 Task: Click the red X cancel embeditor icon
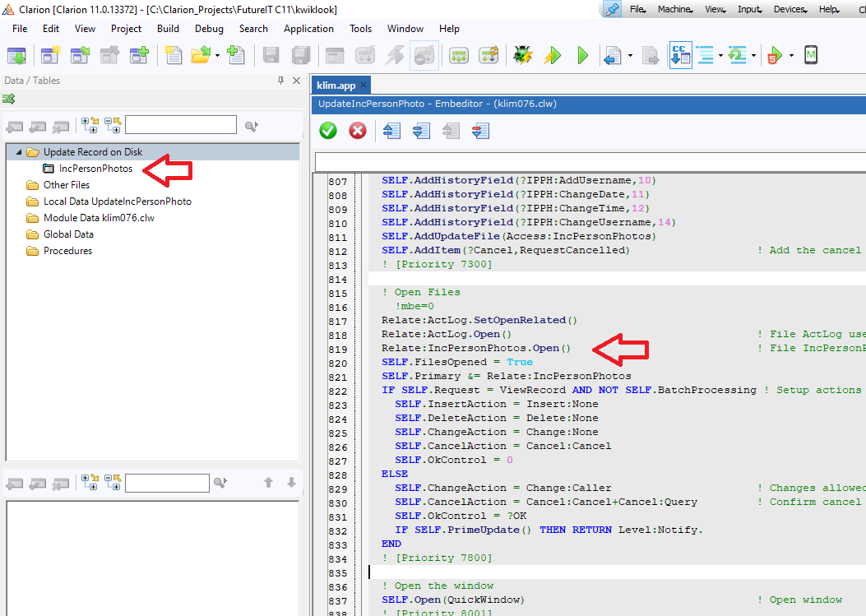pos(358,131)
